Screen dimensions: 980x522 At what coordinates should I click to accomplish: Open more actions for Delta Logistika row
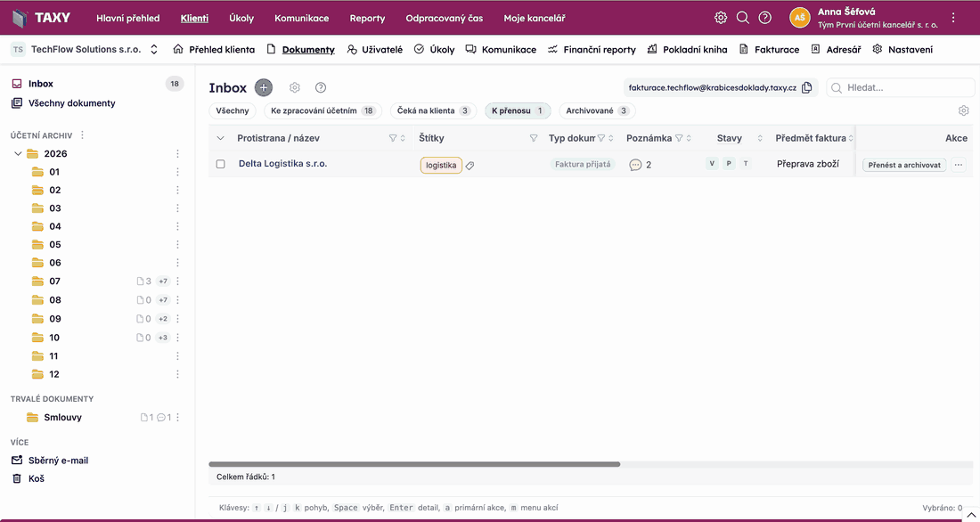point(959,165)
